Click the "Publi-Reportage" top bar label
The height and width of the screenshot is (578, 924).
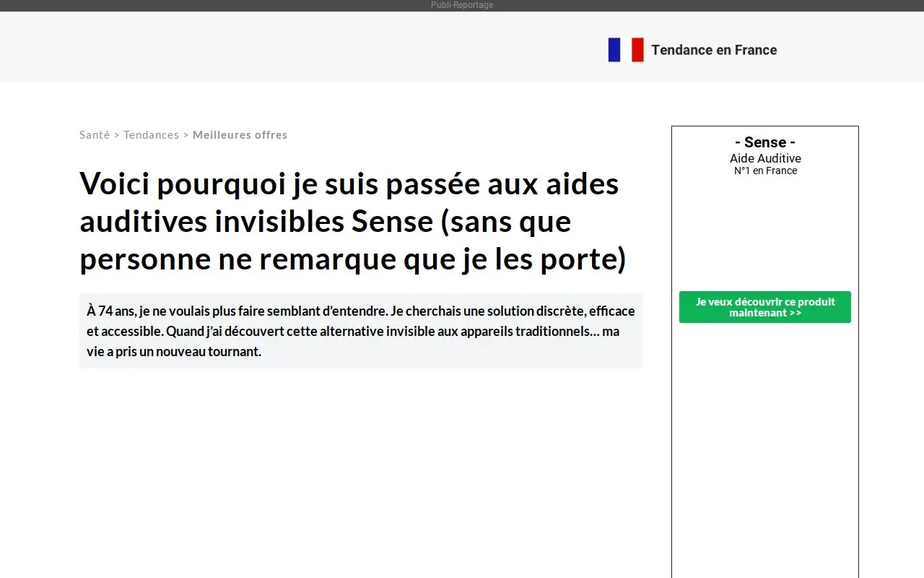click(x=462, y=5)
